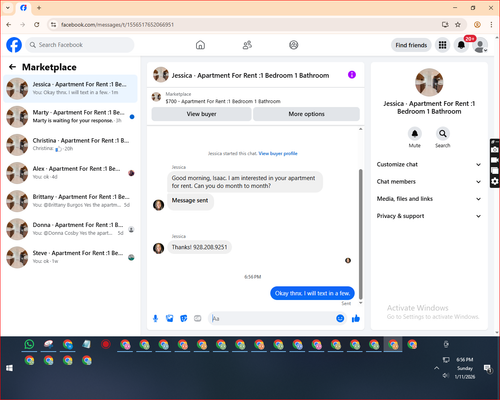Search in conversation magnifier icon
500x400 pixels.
(x=443, y=134)
